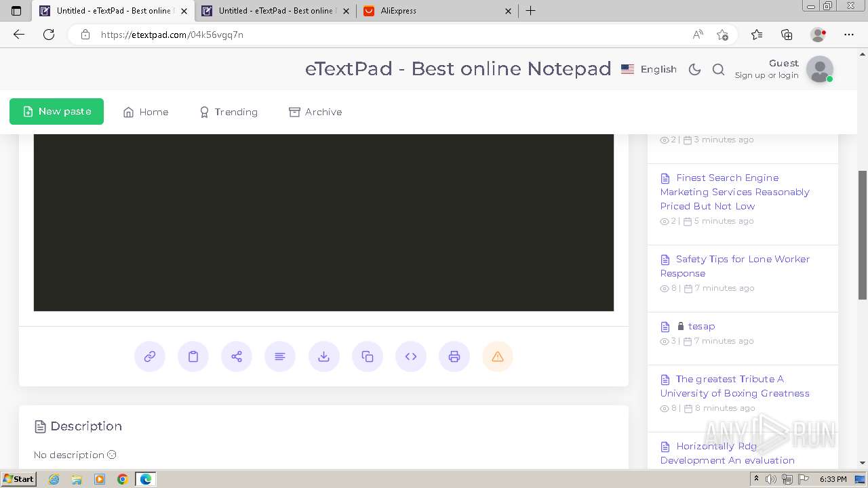Click the raw text view icon
Screen dimensions: 868x488
pyautogui.click(x=280, y=357)
